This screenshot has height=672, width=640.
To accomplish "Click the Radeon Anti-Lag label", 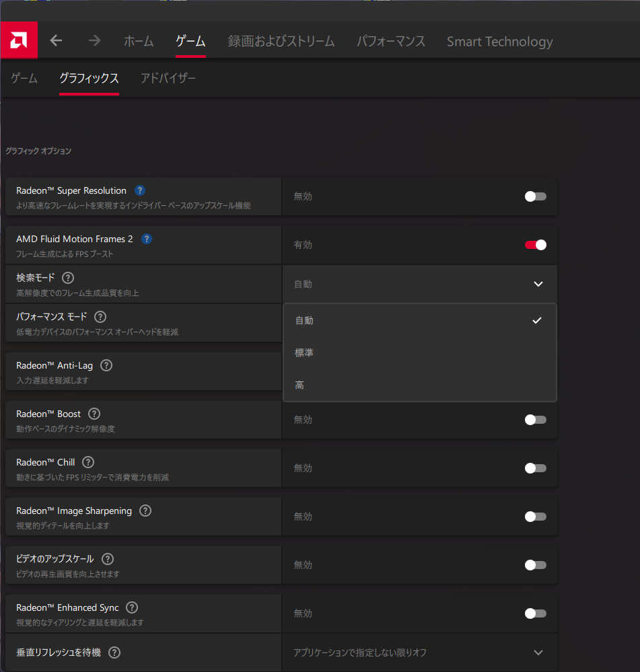I will tap(55, 365).
